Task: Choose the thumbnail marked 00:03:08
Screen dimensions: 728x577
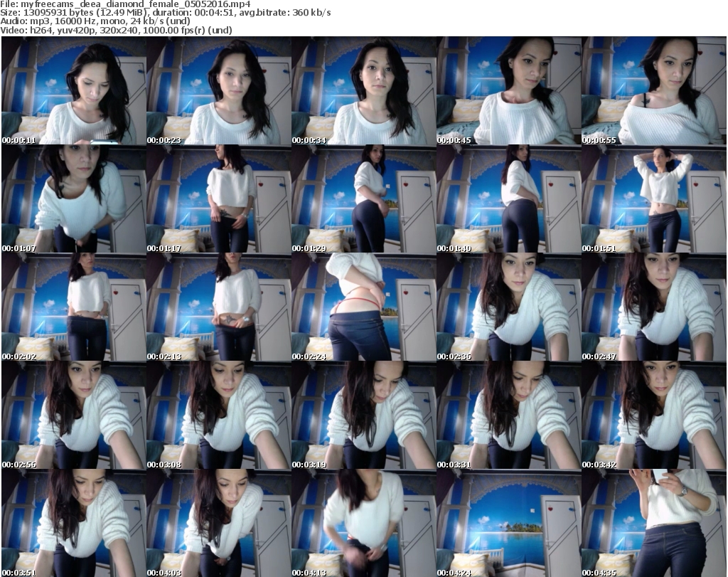Action: [219, 415]
